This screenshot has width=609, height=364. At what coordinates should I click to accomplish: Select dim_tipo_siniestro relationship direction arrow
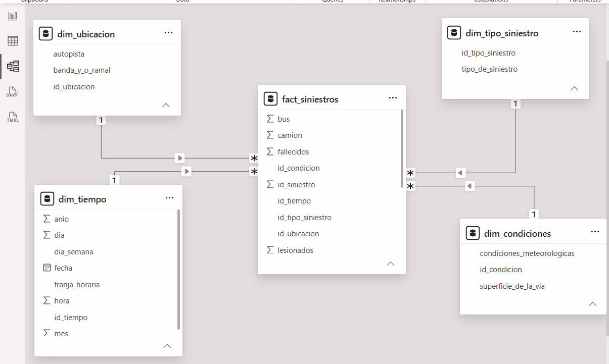point(460,173)
